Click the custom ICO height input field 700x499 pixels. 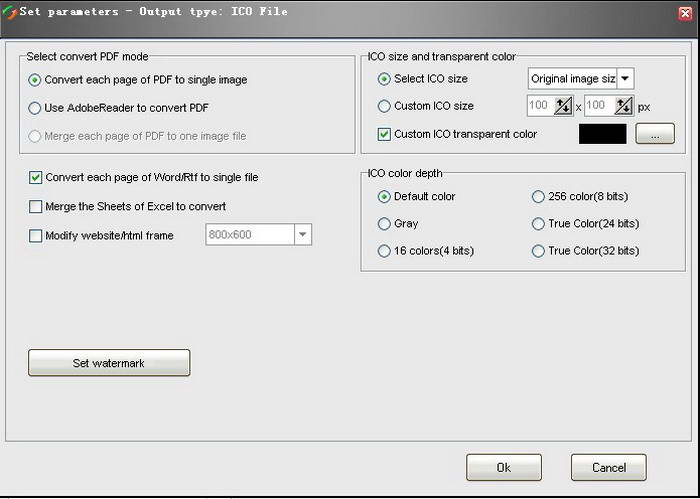[598, 106]
